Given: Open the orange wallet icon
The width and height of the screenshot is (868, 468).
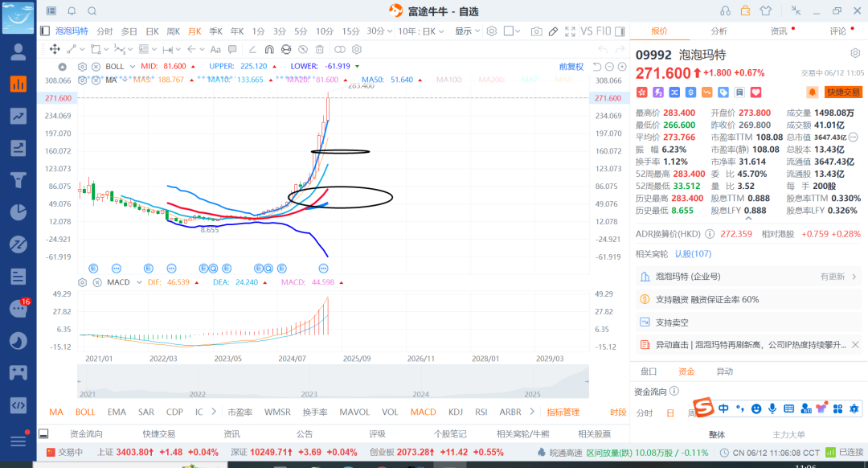Looking at the screenshot, I should pos(746,10).
